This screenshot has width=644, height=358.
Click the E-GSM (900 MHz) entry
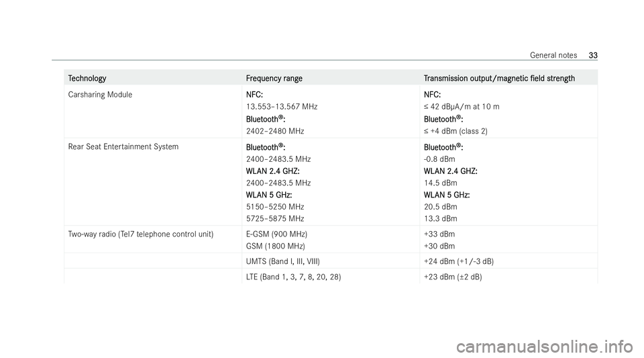click(x=276, y=234)
